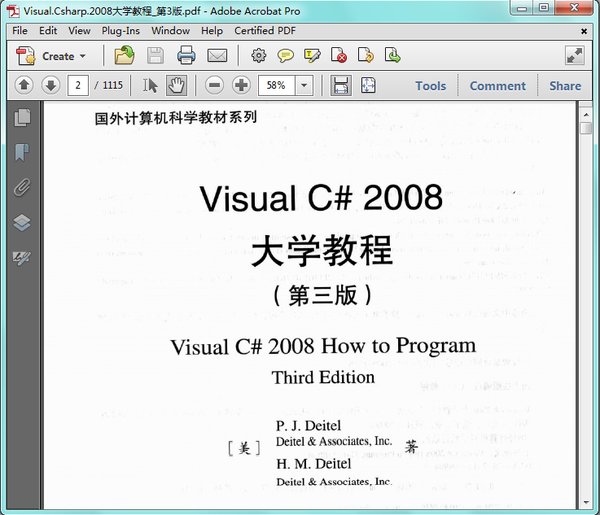The image size is (600, 515).
Task: Close the document with menu bar X
Action: (584, 31)
